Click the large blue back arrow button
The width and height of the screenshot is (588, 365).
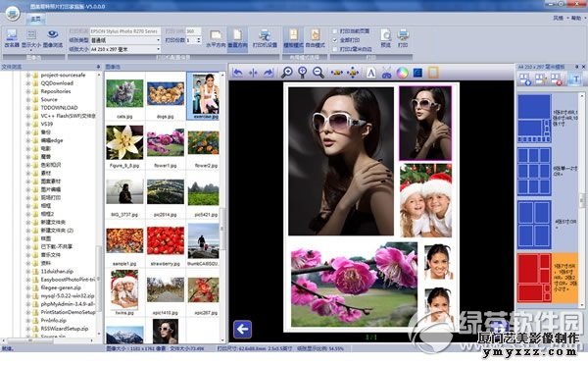click(243, 330)
